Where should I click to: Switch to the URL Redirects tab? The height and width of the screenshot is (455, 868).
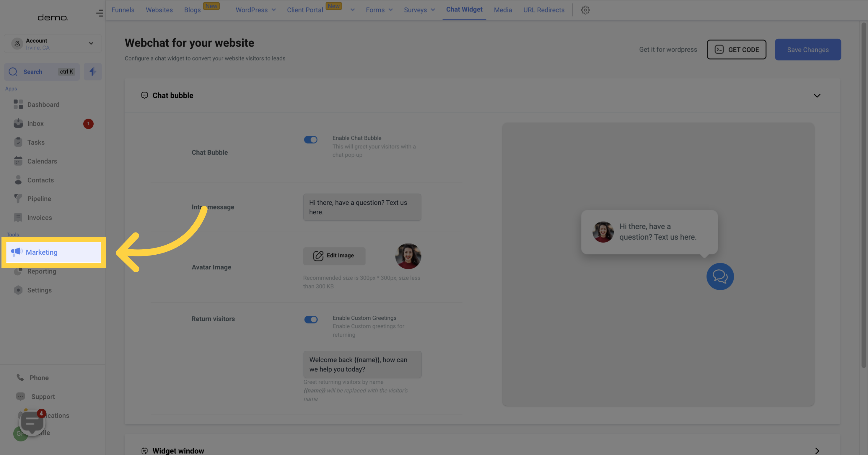point(544,10)
